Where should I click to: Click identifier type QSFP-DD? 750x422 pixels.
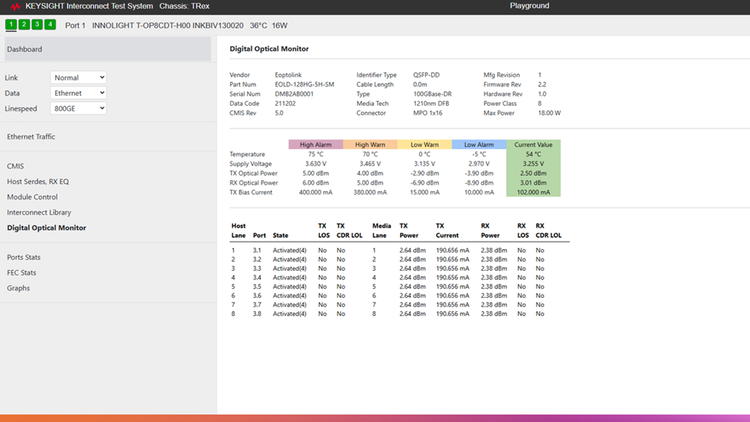point(426,75)
